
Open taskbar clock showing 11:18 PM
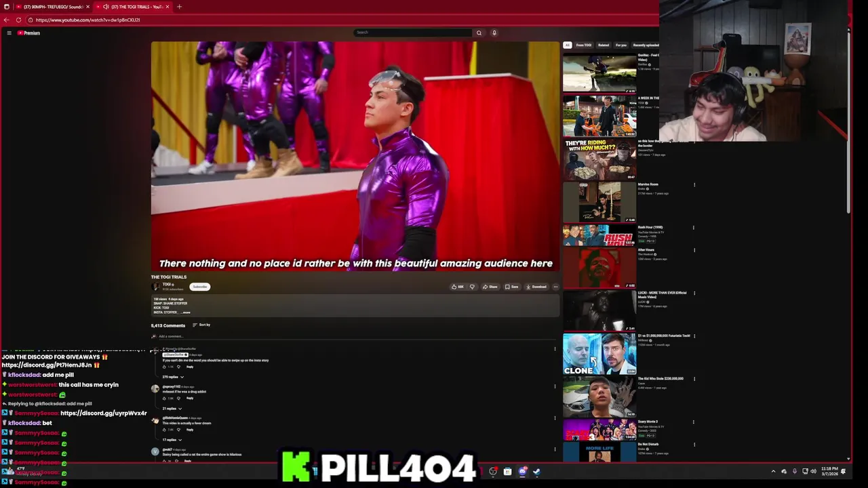(829, 471)
